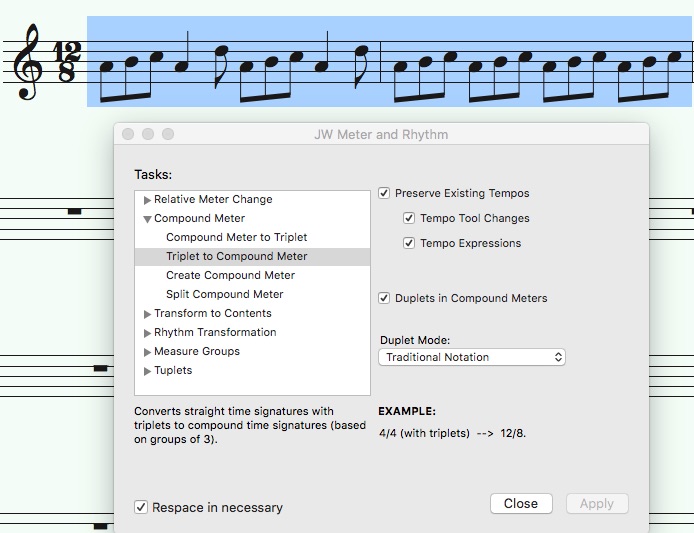Viewport: 694px width, 533px height.
Task: Toggle Duplets in Compound Meters checkbox
Action: point(385,298)
